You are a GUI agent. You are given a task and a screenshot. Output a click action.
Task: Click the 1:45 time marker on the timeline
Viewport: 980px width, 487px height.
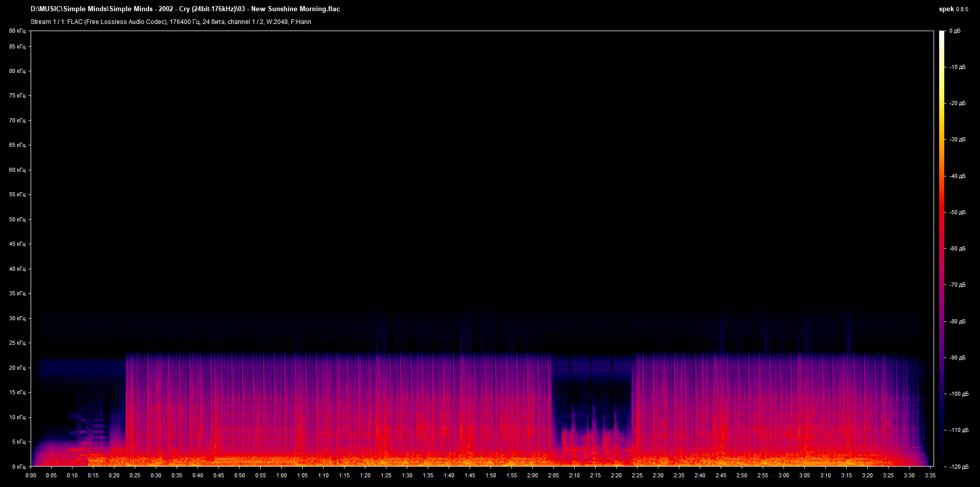pos(471,475)
